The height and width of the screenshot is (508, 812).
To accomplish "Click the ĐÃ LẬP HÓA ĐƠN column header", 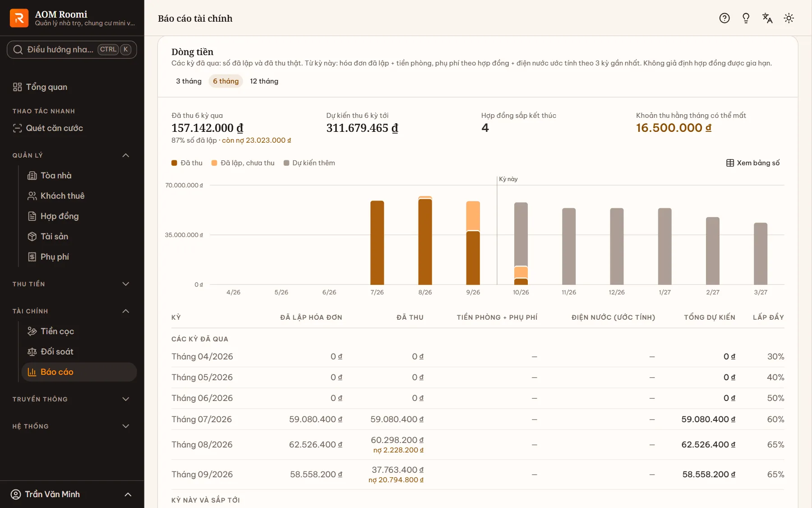I will 311,317.
